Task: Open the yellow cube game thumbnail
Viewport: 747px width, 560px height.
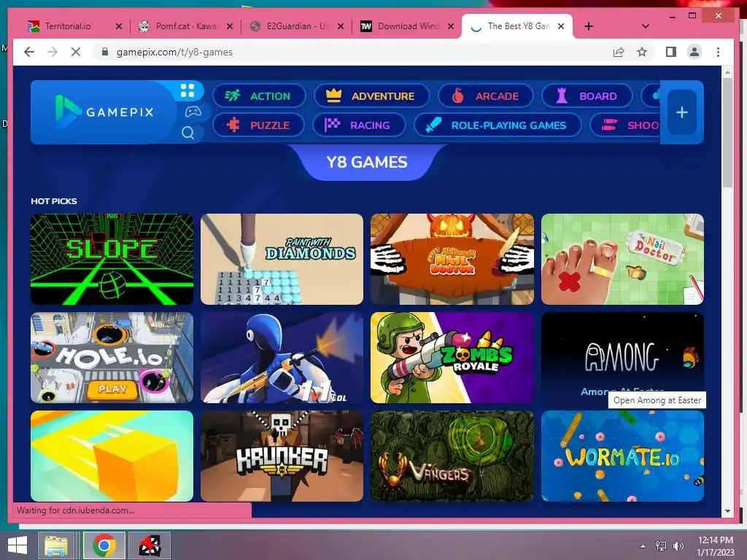Action: tap(112, 456)
